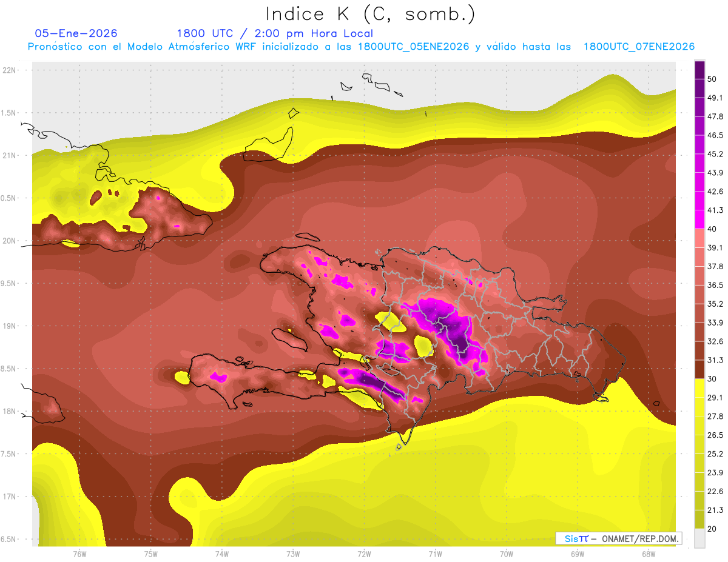
Task: Click the "71W" longitude label
Action: coord(435,554)
